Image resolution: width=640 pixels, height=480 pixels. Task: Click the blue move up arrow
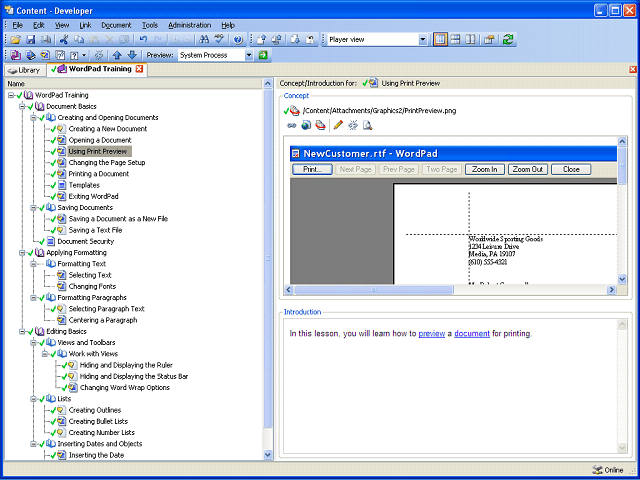click(117, 55)
